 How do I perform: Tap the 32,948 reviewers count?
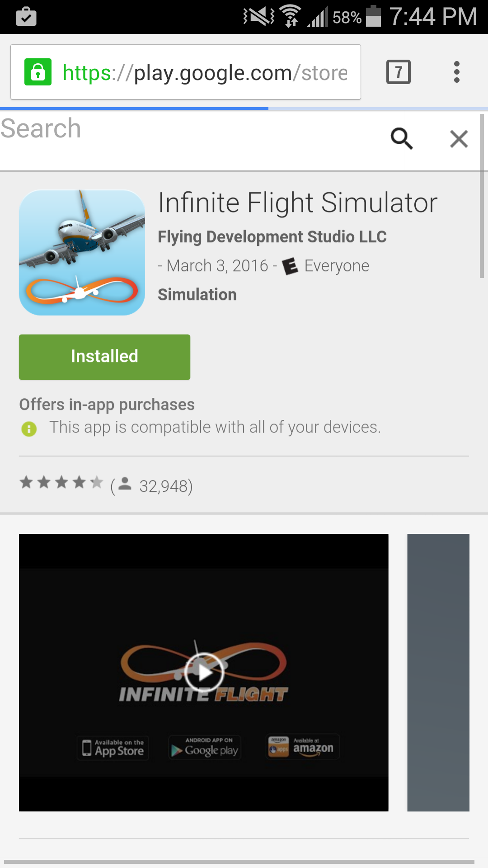tap(165, 486)
